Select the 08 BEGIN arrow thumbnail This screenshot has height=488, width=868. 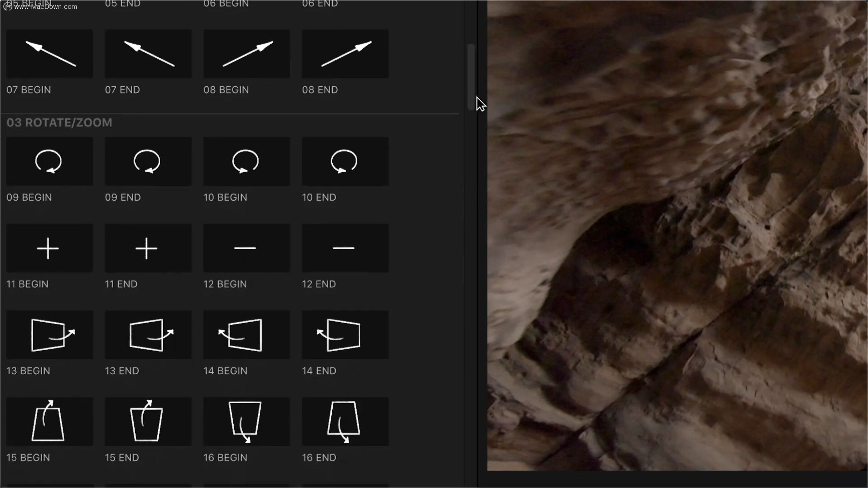point(246,54)
